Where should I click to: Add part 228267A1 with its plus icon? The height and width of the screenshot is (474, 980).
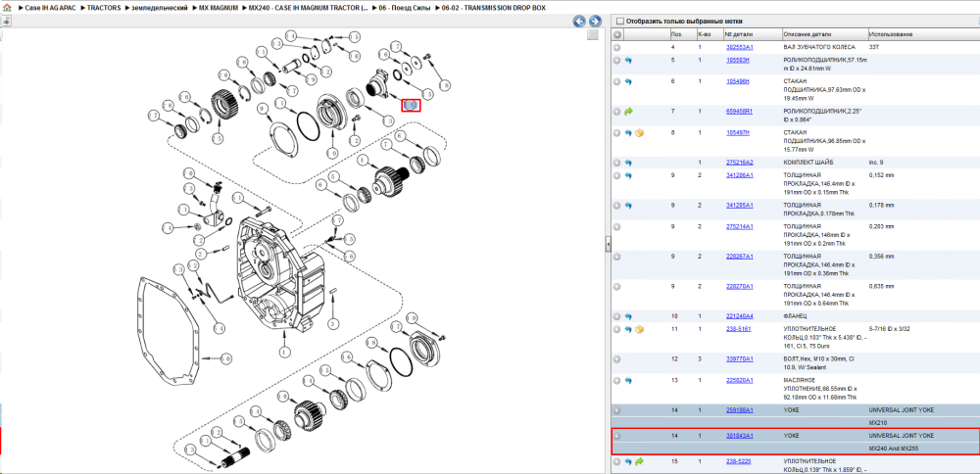(x=616, y=256)
